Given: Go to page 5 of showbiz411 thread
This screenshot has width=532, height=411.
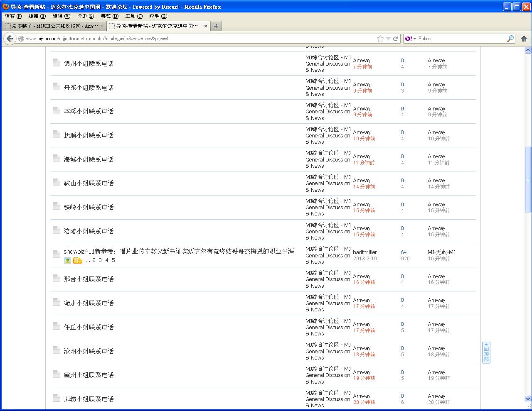Looking at the screenshot, I should tap(113, 260).
